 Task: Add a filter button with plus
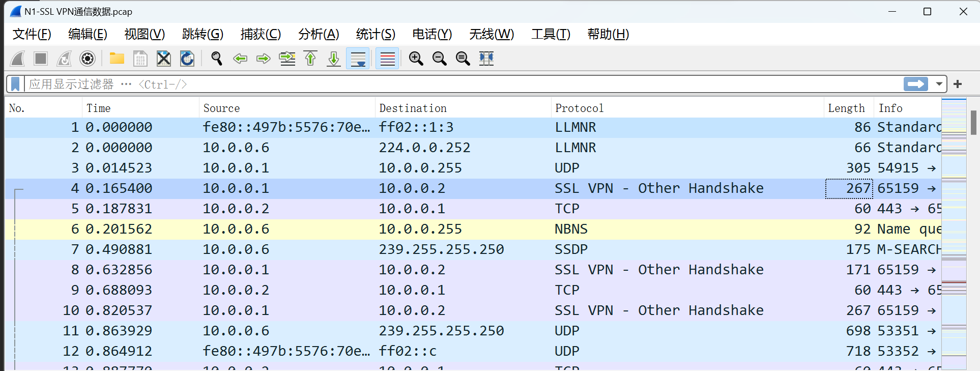click(x=958, y=84)
